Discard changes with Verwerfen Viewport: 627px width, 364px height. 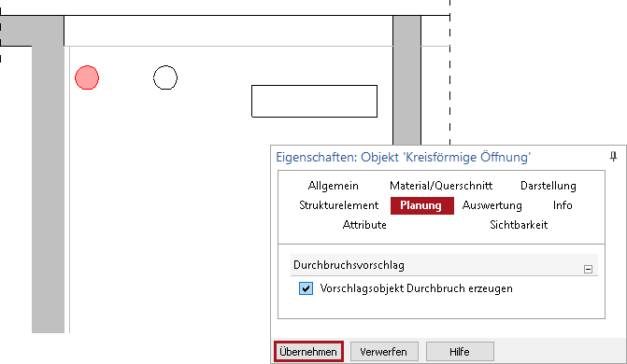click(384, 352)
